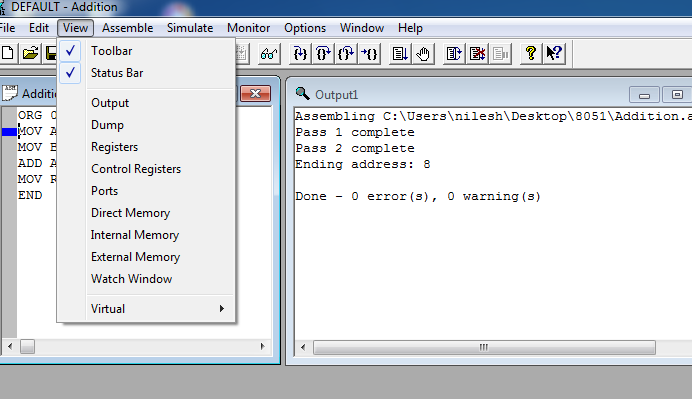
Task: Open Internal Memory view
Action: click(135, 235)
